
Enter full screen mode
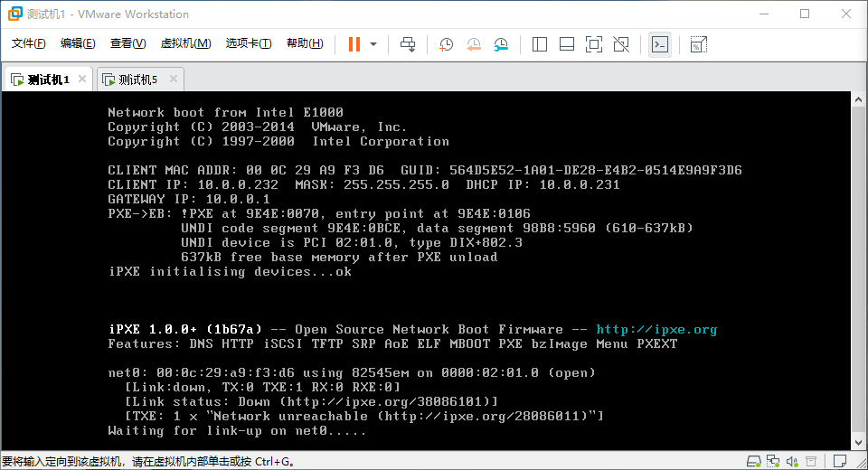pyautogui.click(x=594, y=44)
